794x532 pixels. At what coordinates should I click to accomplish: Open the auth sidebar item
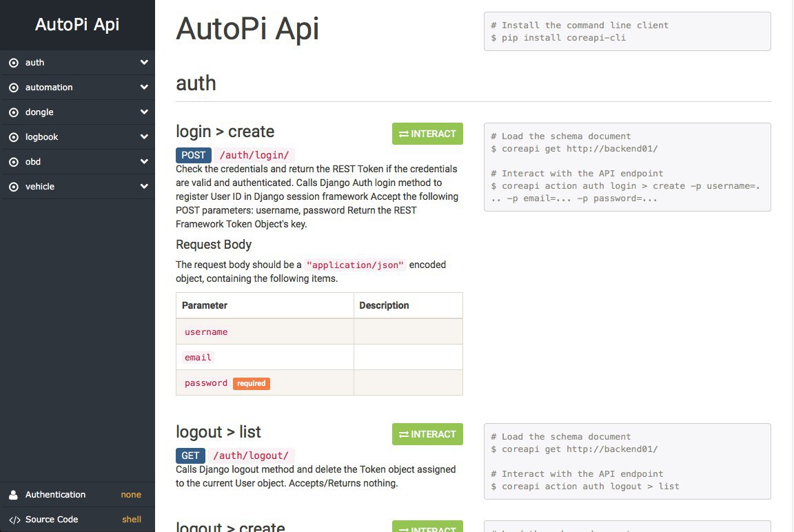77,63
